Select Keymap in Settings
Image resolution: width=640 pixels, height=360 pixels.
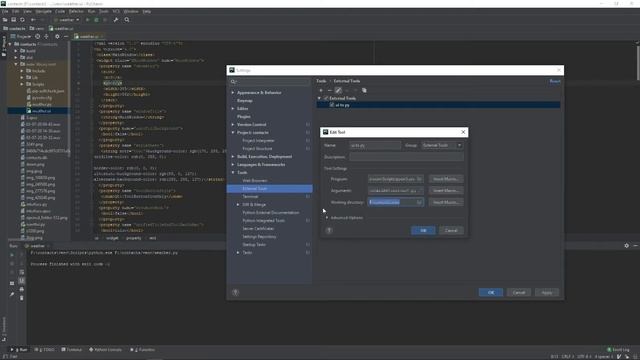tap(245, 101)
